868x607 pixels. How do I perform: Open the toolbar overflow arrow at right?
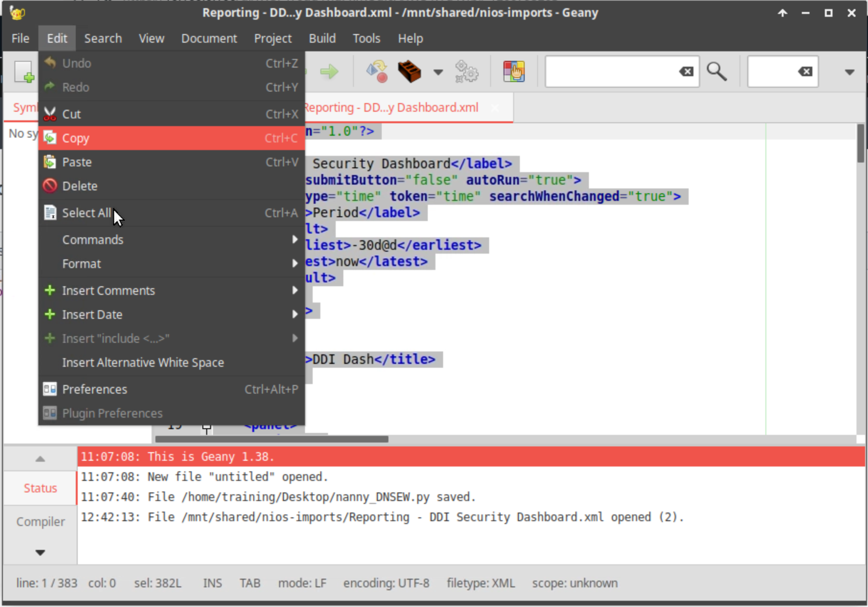[x=849, y=72]
